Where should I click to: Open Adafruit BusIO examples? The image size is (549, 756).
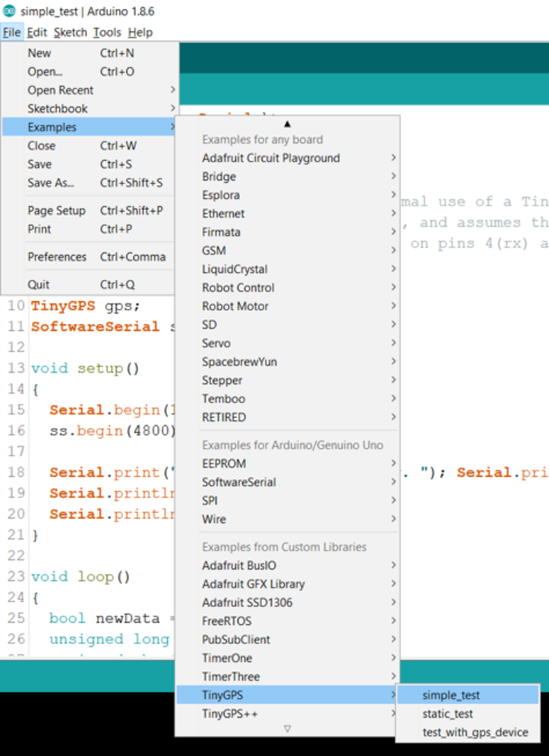tap(287, 565)
